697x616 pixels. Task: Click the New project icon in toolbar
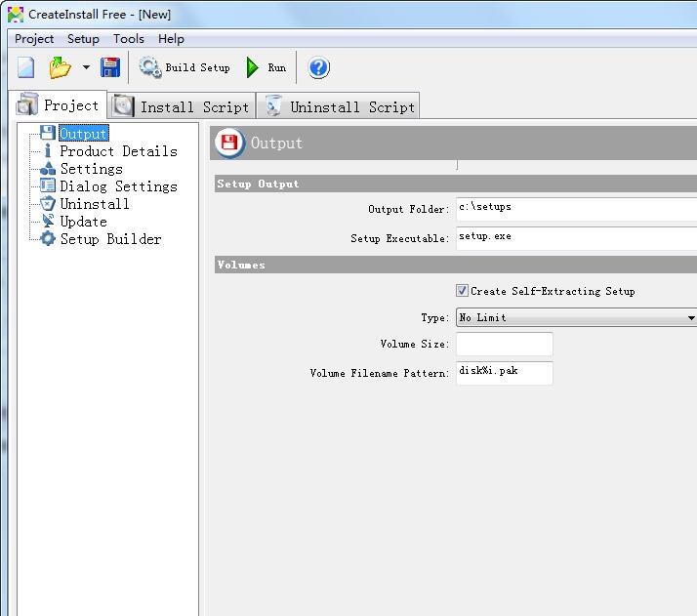coord(26,67)
